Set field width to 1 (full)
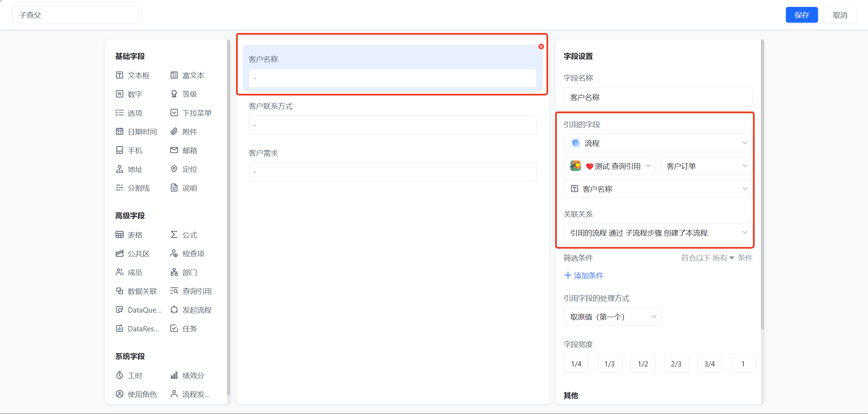Screen dimensions: 868x414 click(743, 364)
